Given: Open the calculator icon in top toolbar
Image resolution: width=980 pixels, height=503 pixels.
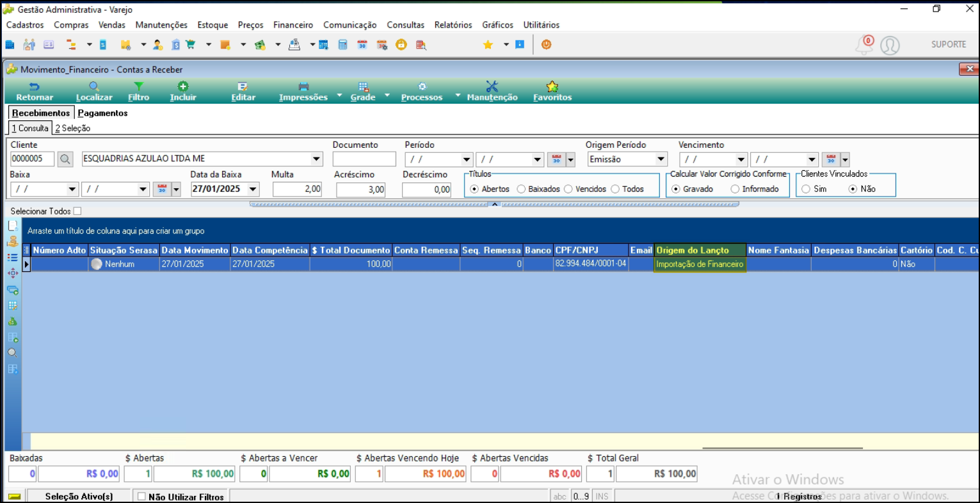Looking at the screenshot, I should click(x=343, y=45).
